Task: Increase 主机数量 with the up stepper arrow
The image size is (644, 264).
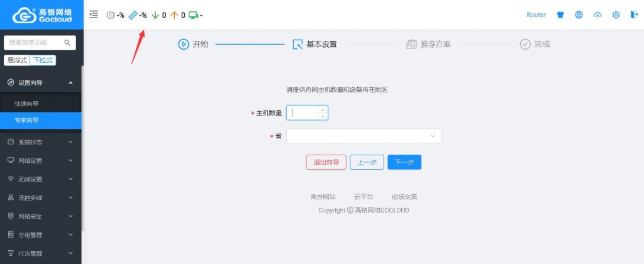Action: 323,109
